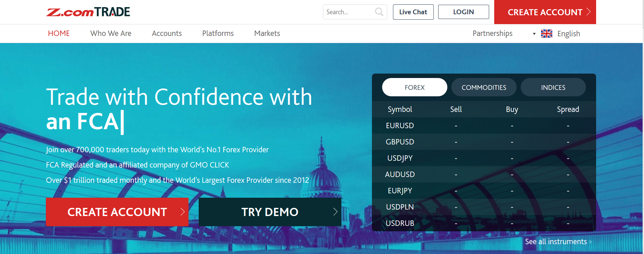Select English language option
Viewport: 644px width, 254px height.
pyautogui.click(x=568, y=34)
